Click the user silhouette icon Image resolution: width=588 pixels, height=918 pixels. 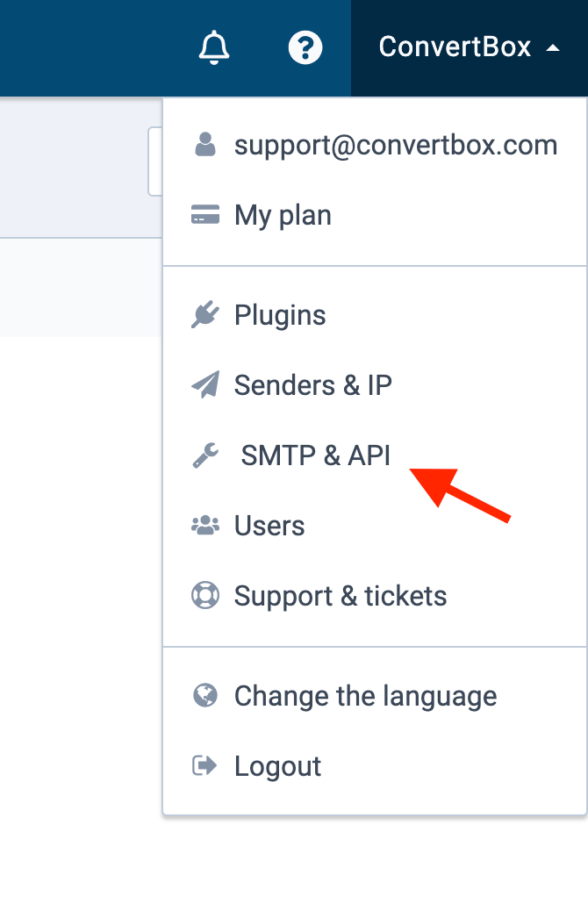pos(205,144)
